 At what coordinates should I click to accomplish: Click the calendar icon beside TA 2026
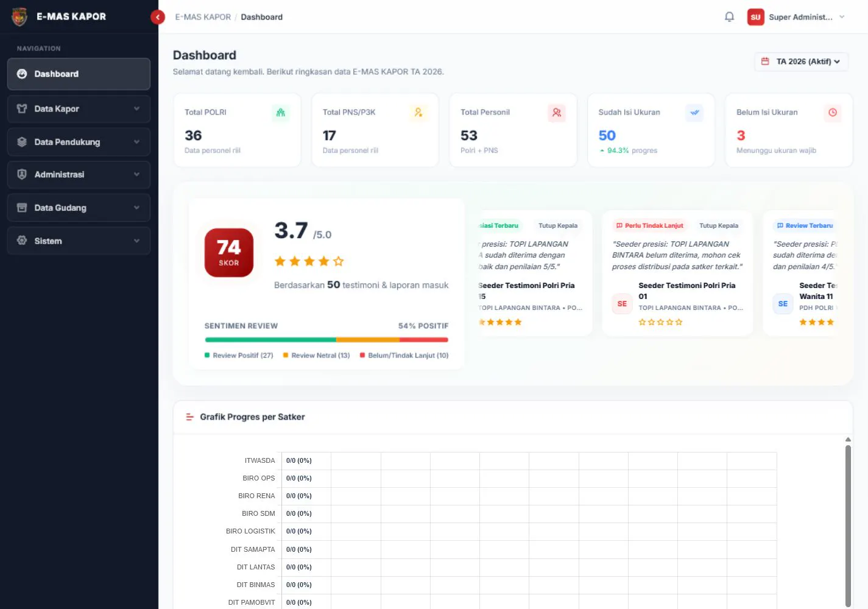(765, 62)
